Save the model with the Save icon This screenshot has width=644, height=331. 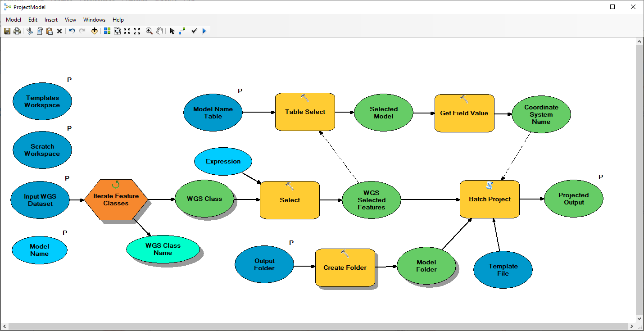7,31
